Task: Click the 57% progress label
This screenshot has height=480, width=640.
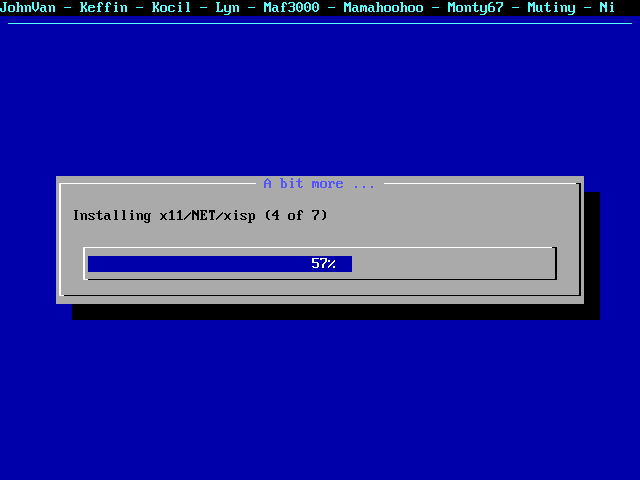Action: [x=323, y=264]
